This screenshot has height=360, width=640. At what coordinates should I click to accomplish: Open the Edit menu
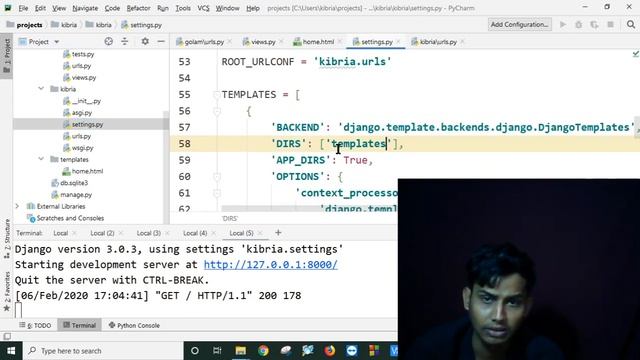click(40, 8)
